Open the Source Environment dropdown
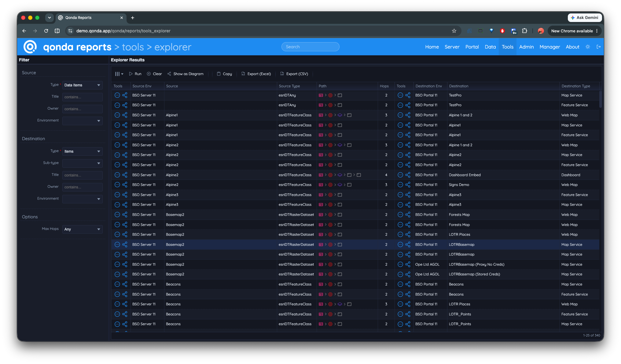The height and width of the screenshot is (364, 621). pyautogui.click(x=82, y=121)
